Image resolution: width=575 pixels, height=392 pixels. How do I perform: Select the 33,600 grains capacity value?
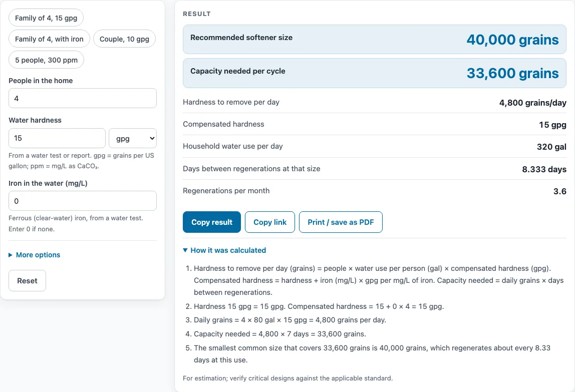tap(512, 73)
